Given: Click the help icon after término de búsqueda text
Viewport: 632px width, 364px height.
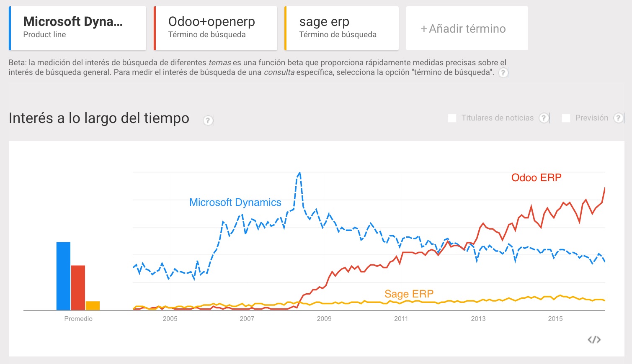Looking at the screenshot, I should coord(503,73).
